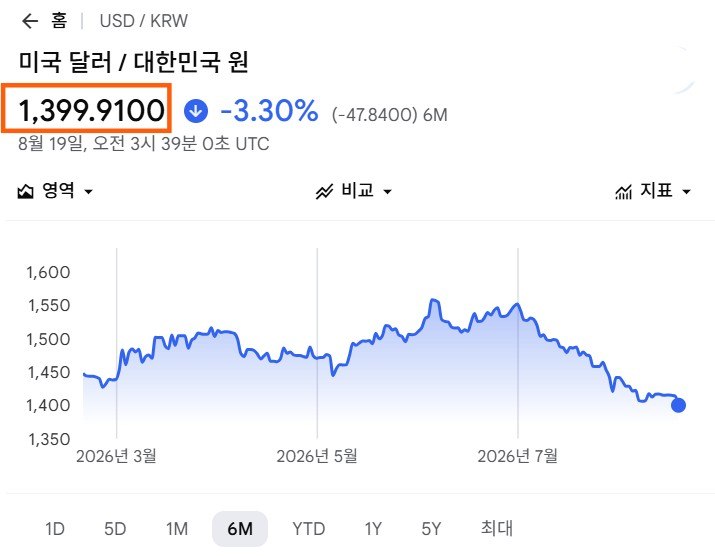Switch to the 1M range
This screenshot has height=556, width=715.
(177, 529)
